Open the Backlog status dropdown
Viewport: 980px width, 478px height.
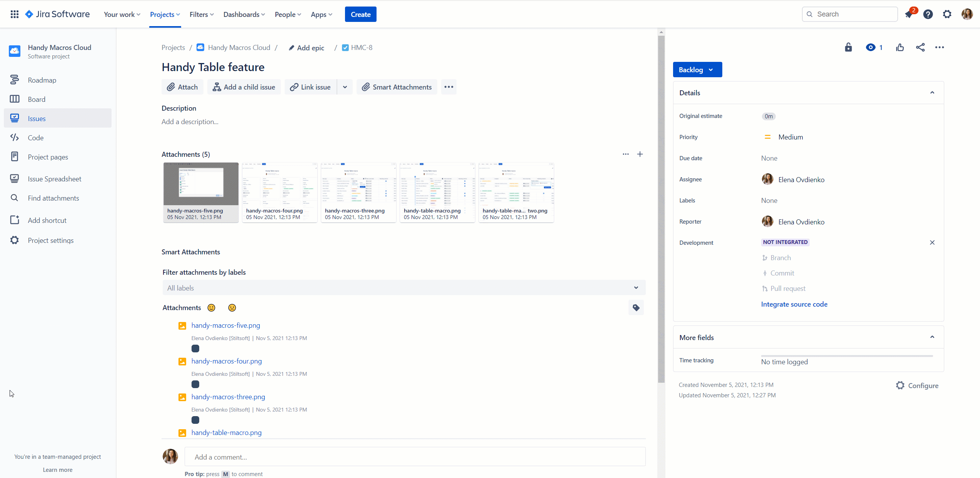[x=697, y=70]
